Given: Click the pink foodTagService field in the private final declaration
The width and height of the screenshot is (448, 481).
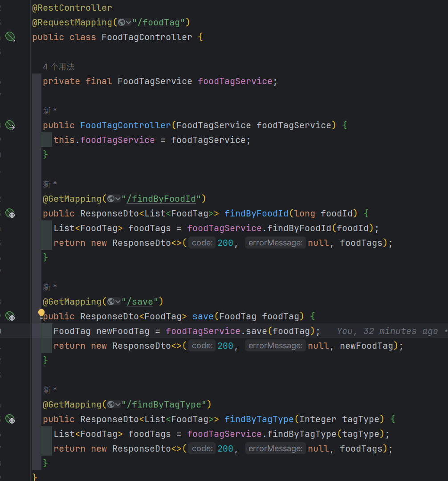Looking at the screenshot, I should tap(235, 82).
